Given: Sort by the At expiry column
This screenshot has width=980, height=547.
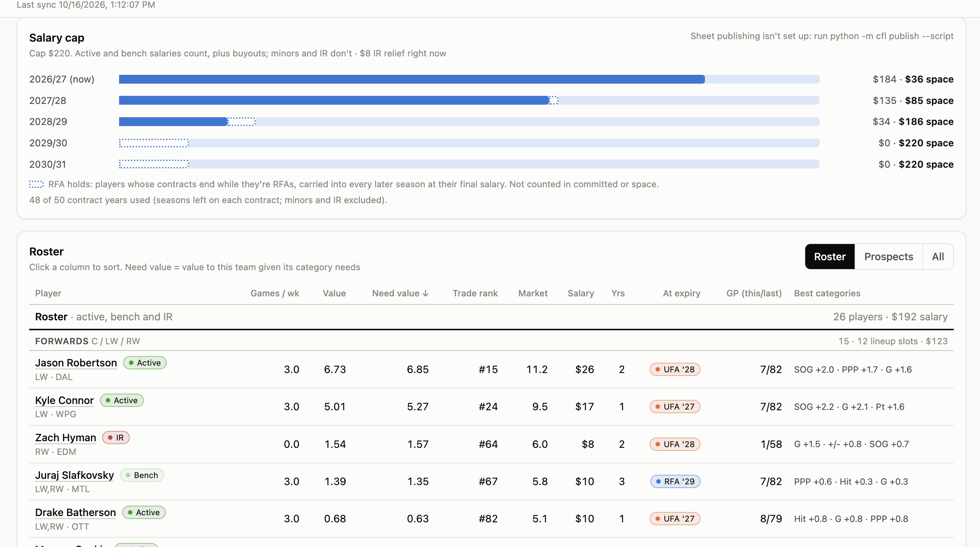Looking at the screenshot, I should pos(681,293).
